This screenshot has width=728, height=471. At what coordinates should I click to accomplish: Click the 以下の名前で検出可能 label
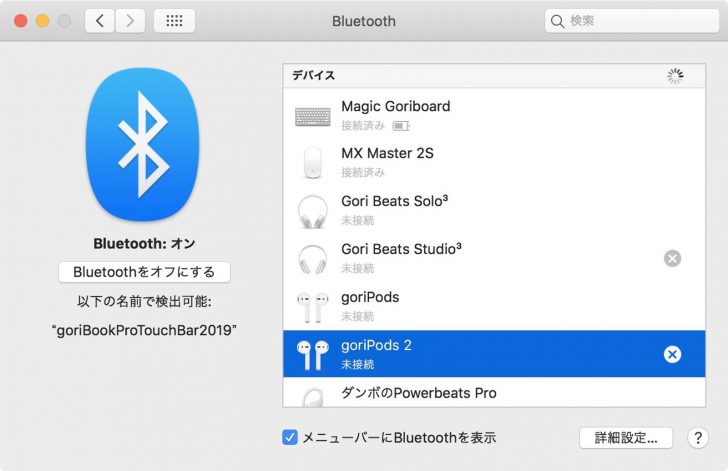pyautogui.click(x=144, y=302)
